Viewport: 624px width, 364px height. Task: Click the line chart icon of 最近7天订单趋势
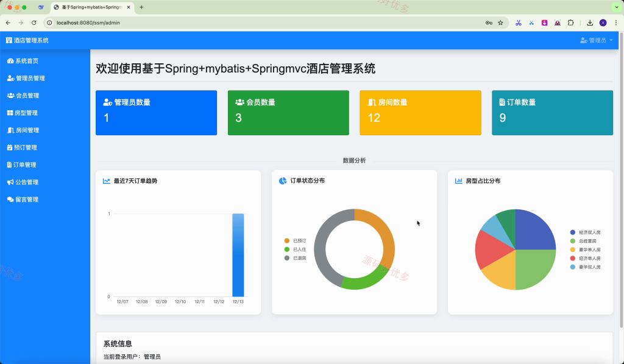point(106,181)
